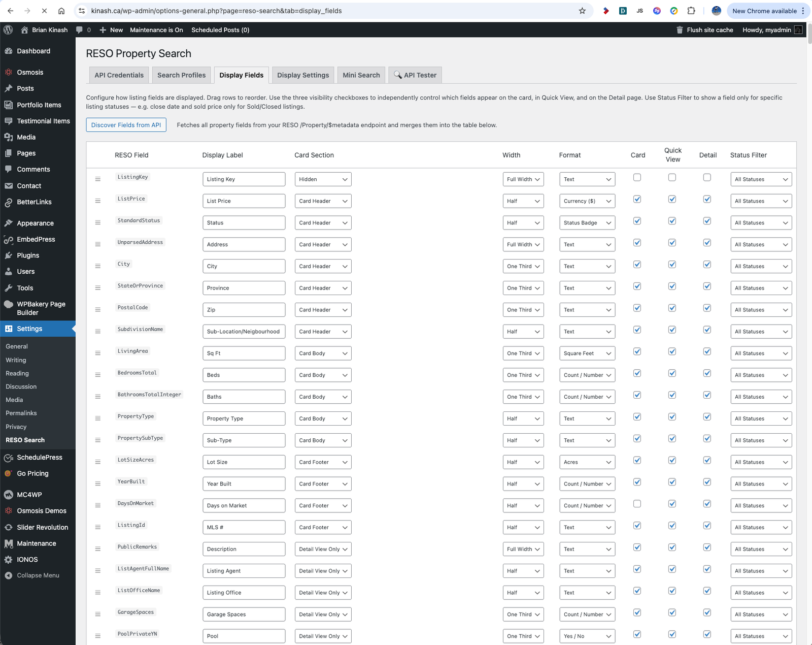Expand the Status Filter dropdown for LivingArea
Screen dimensions: 812x645
tap(761, 353)
